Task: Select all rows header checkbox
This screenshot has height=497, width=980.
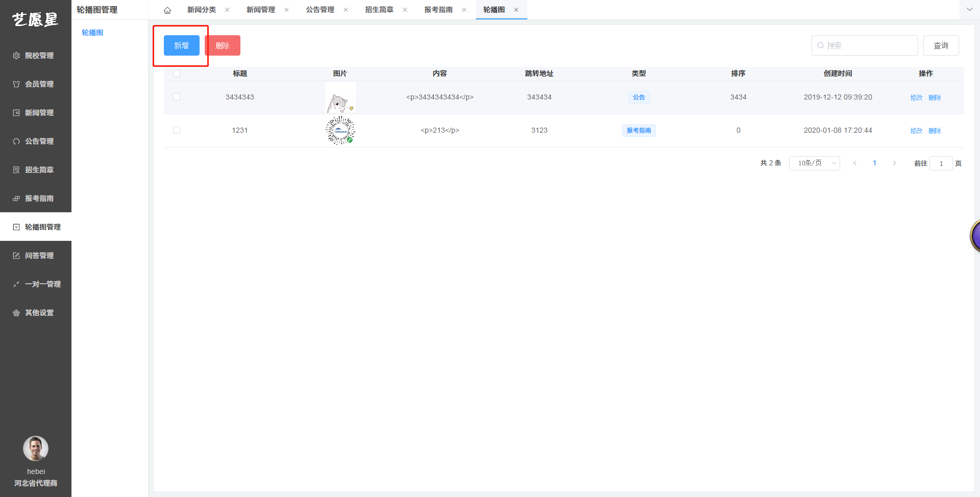Action: [177, 73]
